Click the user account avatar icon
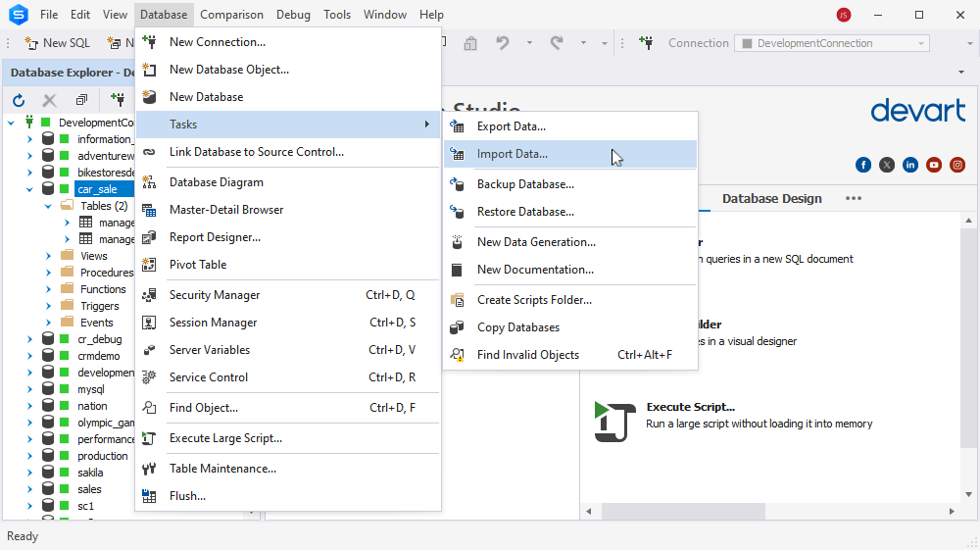The image size is (980, 550). [844, 15]
